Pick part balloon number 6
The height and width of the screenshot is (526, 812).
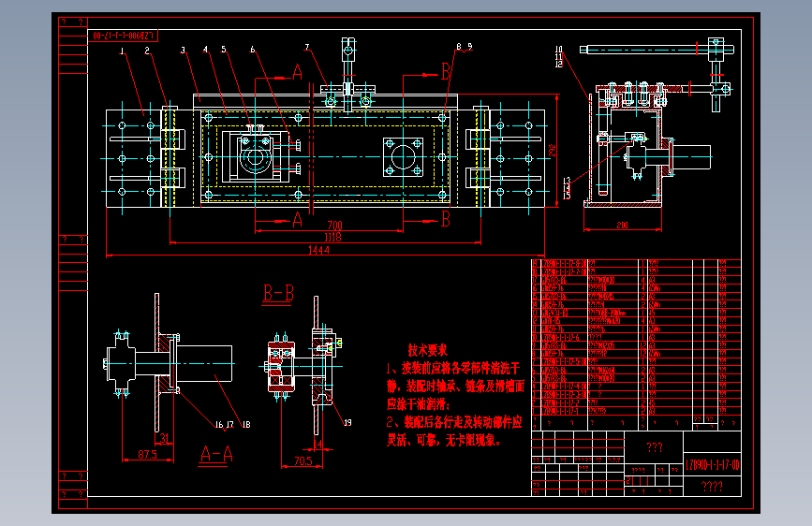[253, 50]
